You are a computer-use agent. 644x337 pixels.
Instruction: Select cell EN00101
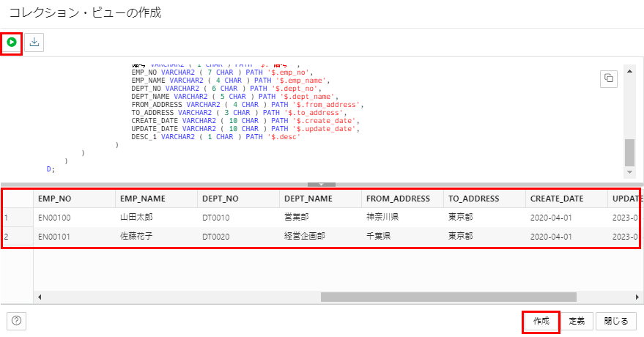[74, 237]
